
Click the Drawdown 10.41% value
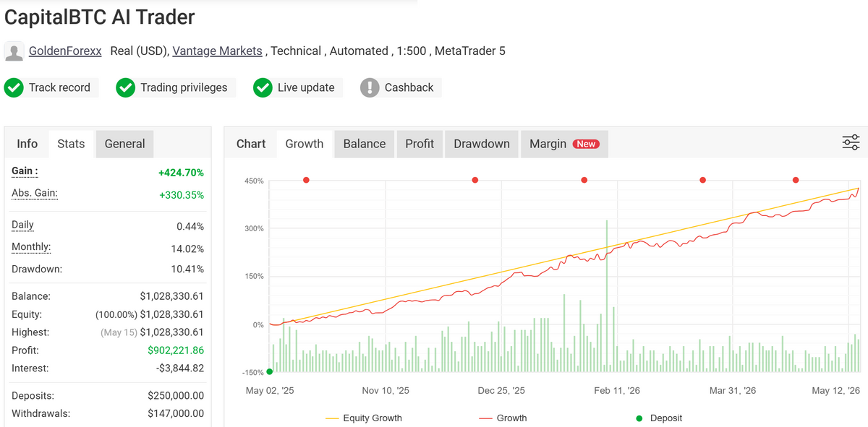point(188,269)
